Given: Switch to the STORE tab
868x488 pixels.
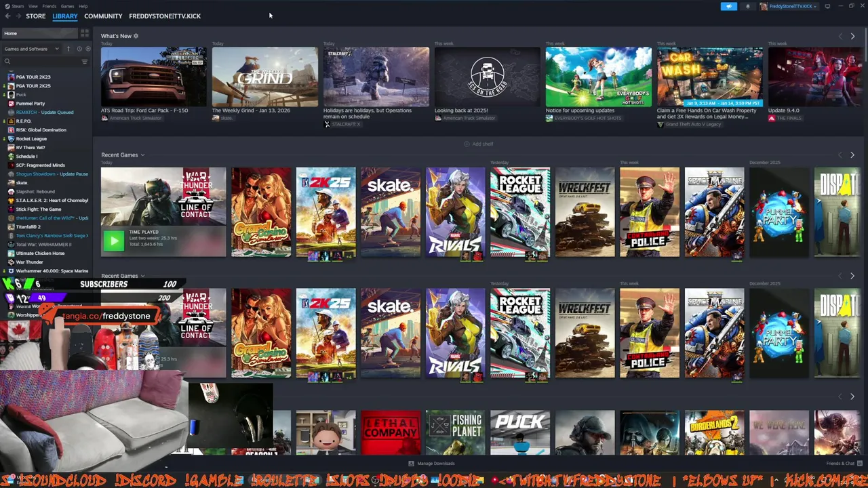Looking at the screenshot, I should point(36,16).
